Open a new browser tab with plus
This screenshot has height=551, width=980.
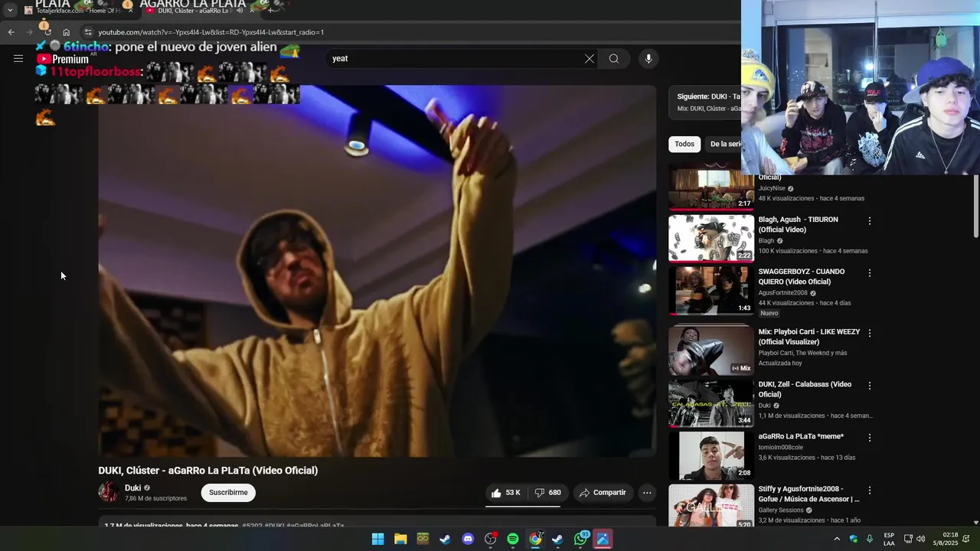click(x=269, y=11)
